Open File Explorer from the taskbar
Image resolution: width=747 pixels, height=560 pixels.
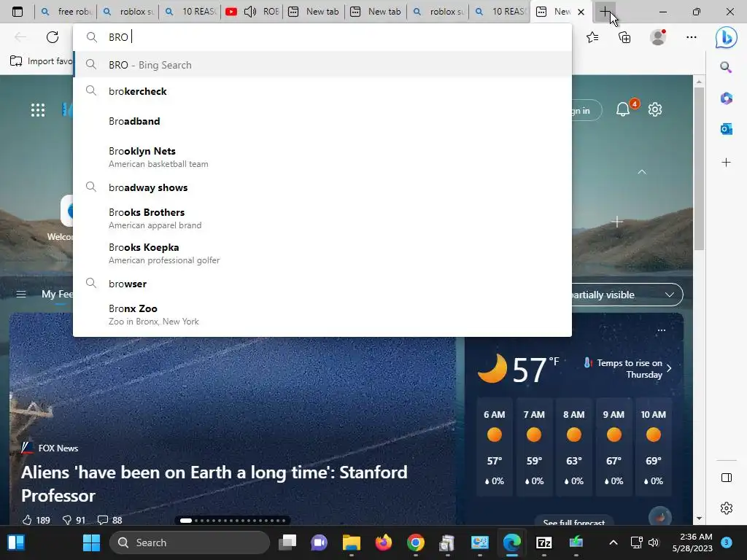click(351, 542)
